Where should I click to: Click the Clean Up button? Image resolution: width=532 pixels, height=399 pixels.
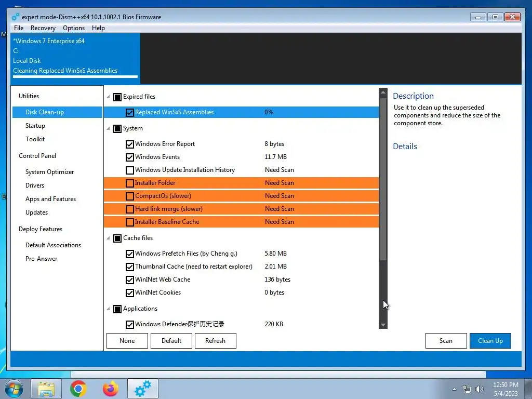click(x=490, y=341)
